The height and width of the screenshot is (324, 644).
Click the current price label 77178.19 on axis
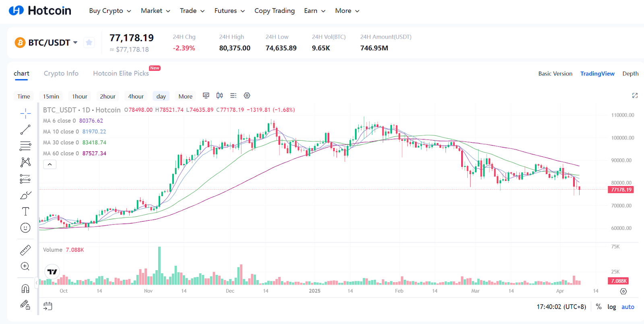(621, 190)
